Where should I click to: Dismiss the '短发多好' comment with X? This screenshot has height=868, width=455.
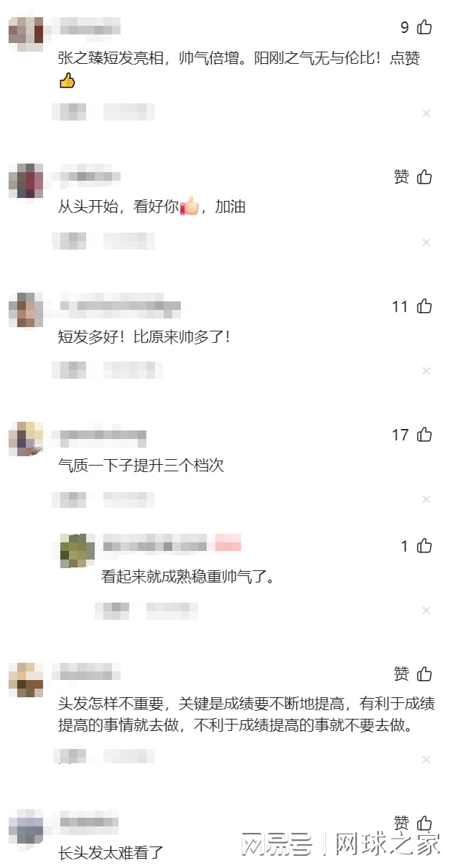[x=426, y=371]
